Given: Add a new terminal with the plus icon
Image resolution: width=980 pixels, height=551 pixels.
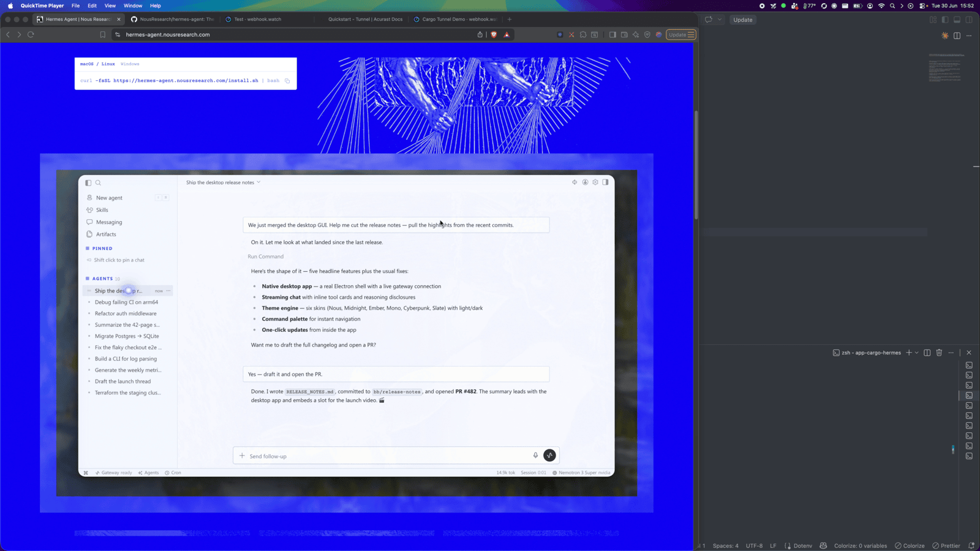Looking at the screenshot, I should (909, 353).
